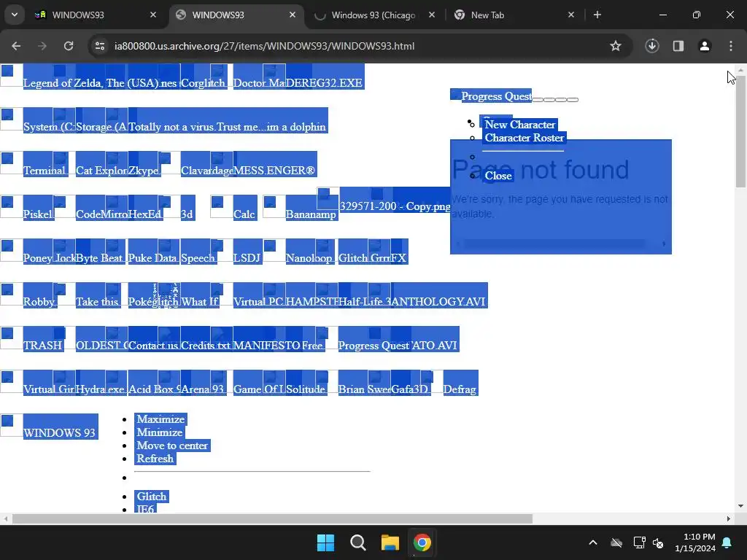The height and width of the screenshot is (560, 747).
Task: Click ANTHOLOGY.AVI text
Action: (x=438, y=302)
